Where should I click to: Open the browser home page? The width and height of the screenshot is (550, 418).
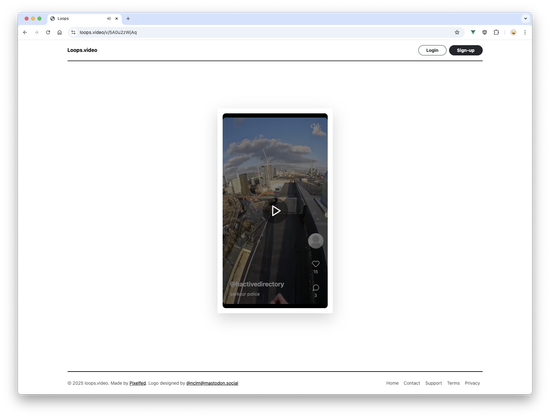point(60,32)
